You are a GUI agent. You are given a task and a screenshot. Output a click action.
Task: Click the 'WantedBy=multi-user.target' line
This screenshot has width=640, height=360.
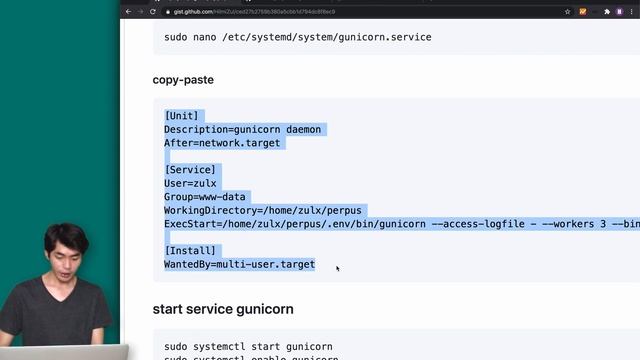pos(240,264)
